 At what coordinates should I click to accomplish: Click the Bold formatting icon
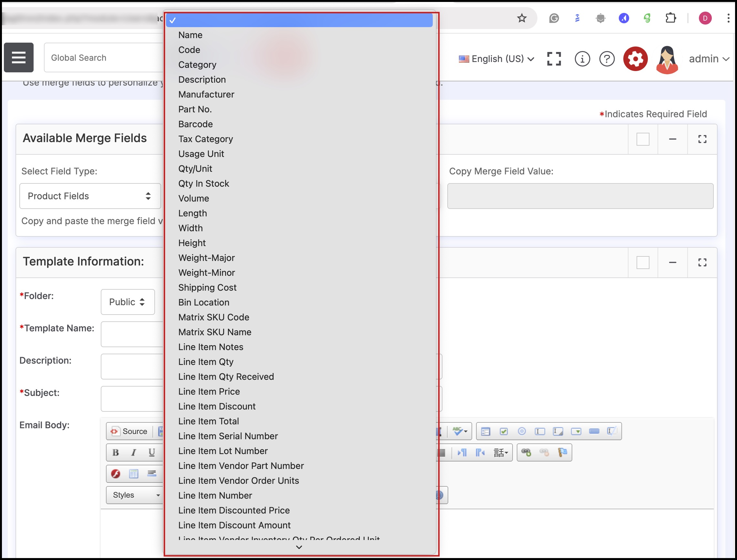[116, 452]
